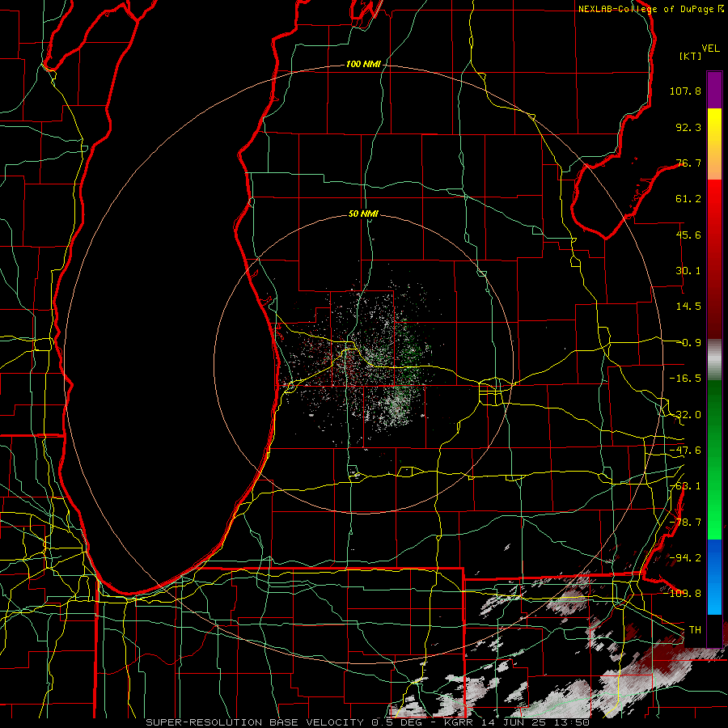Click the 100 NMI range ring label
Image resolution: width=728 pixels, height=728 pixels.
363,64
